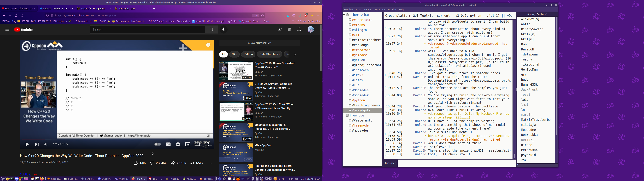
Task: Enable miniplayer mode icon
Action: [x=187, y=144]
